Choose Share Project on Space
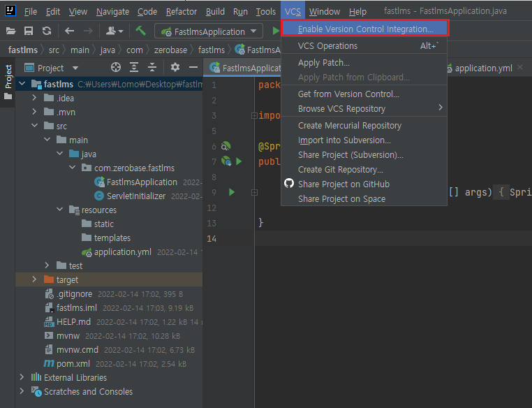Image resolution: width=532 pixels, height=408 pixels. tap(364, 198)
